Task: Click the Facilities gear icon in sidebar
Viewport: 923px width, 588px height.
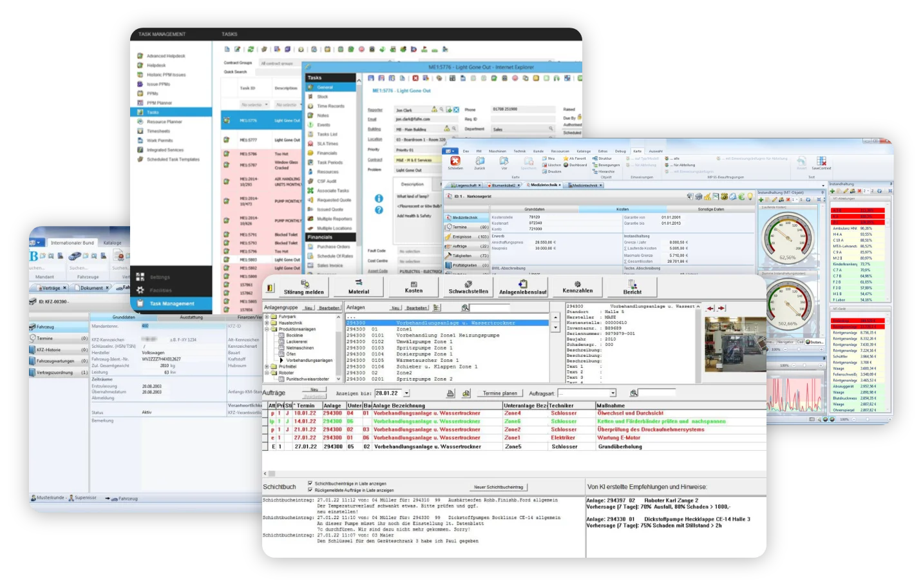Action: (x=140, y=290)
